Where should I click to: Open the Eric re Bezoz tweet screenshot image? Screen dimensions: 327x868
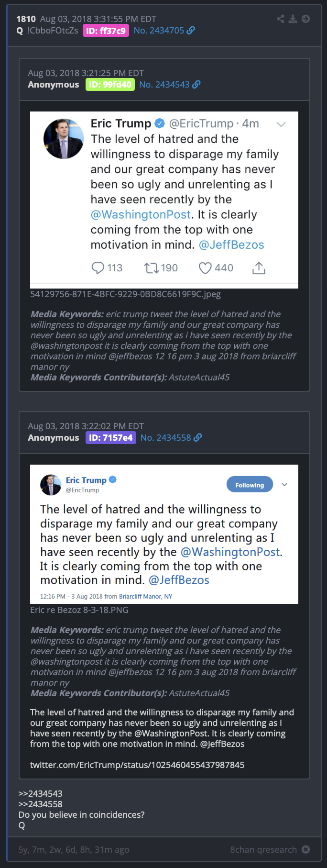164,534
